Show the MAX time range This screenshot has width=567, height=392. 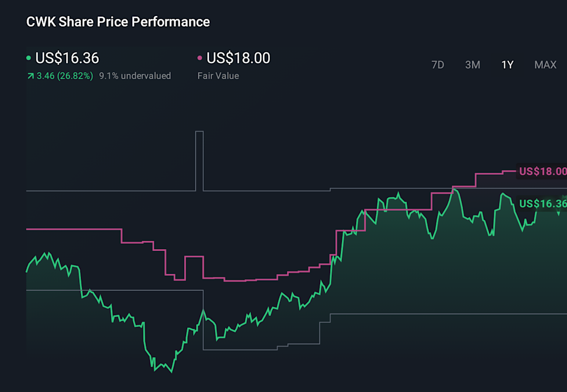coord(545,65)
